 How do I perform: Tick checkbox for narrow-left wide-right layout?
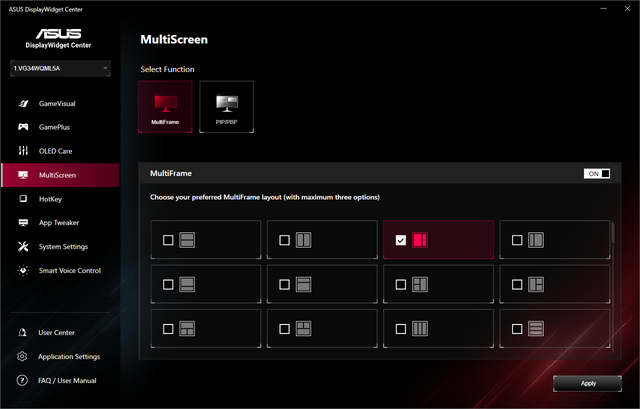[x=517, y=240]
